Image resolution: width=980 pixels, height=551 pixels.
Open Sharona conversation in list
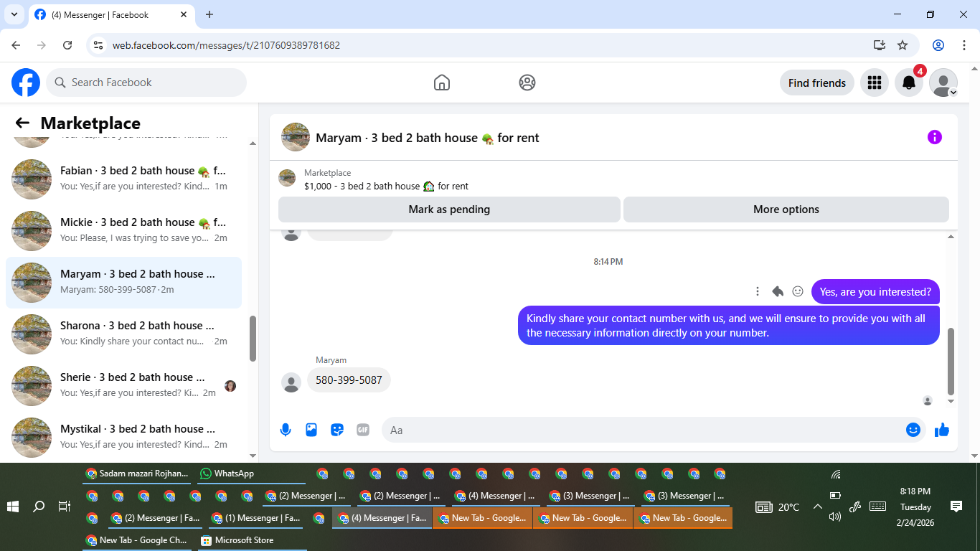coord(124,334)
